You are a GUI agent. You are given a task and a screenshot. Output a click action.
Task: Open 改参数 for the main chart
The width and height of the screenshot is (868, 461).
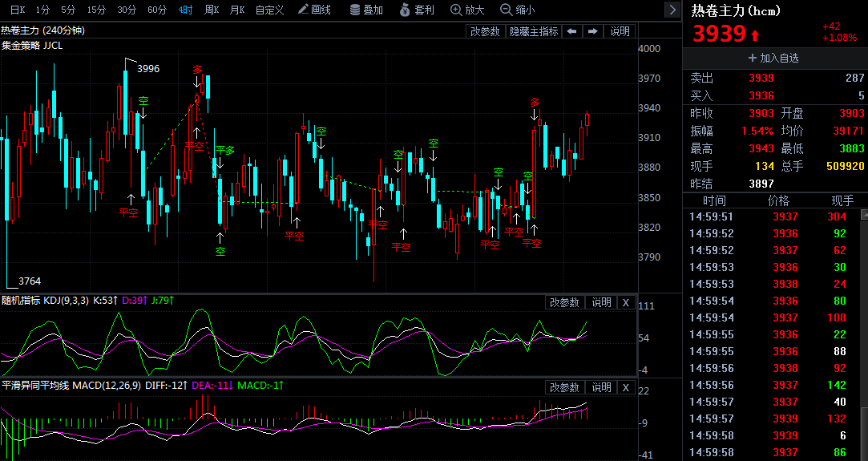[485, 31]
